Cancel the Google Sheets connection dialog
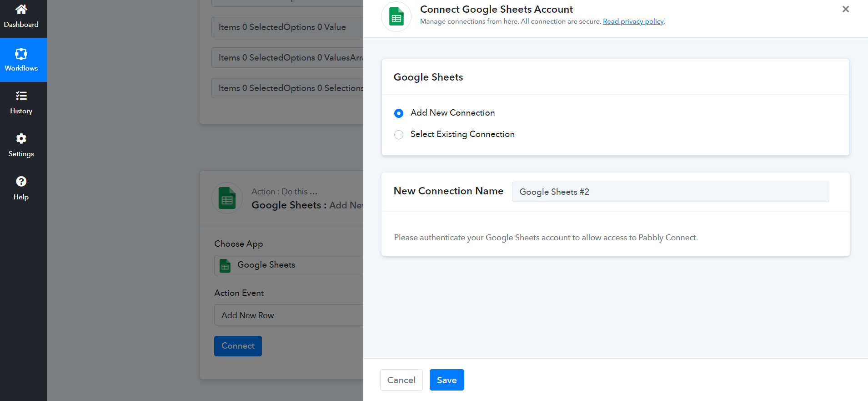 [401, 380]
